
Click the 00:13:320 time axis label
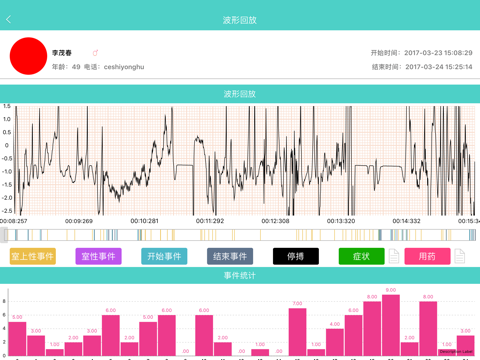(341, 221)
